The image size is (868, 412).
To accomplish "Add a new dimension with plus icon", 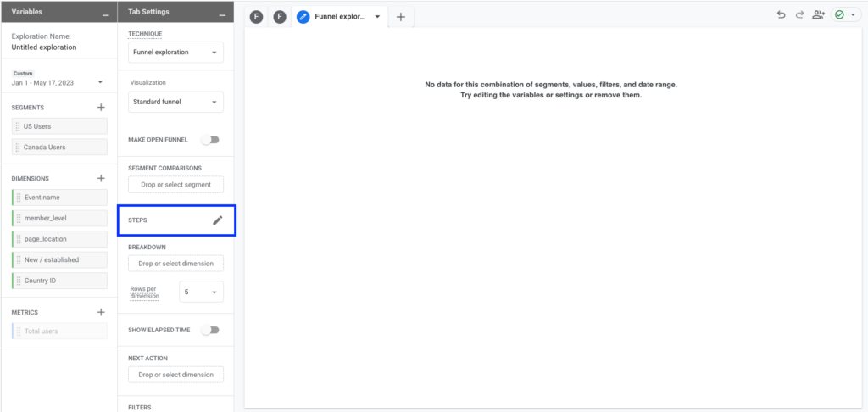I will [101, 179].
